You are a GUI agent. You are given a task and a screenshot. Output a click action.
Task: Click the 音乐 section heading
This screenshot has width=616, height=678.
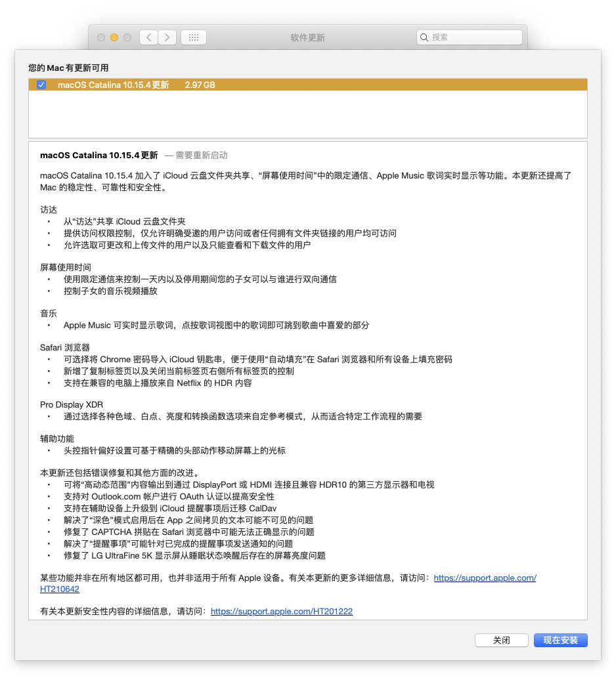pyautogui.click(x=49, y=313)
